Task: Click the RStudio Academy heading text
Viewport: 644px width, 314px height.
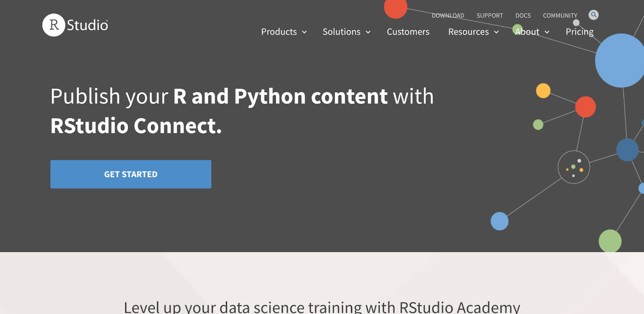Action: click(322, 307)
